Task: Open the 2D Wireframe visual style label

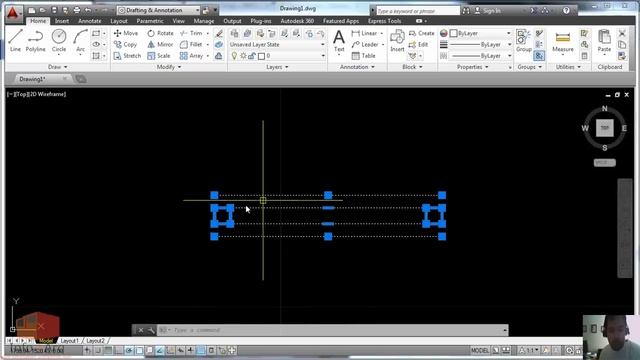Action: tap(48, 94)
